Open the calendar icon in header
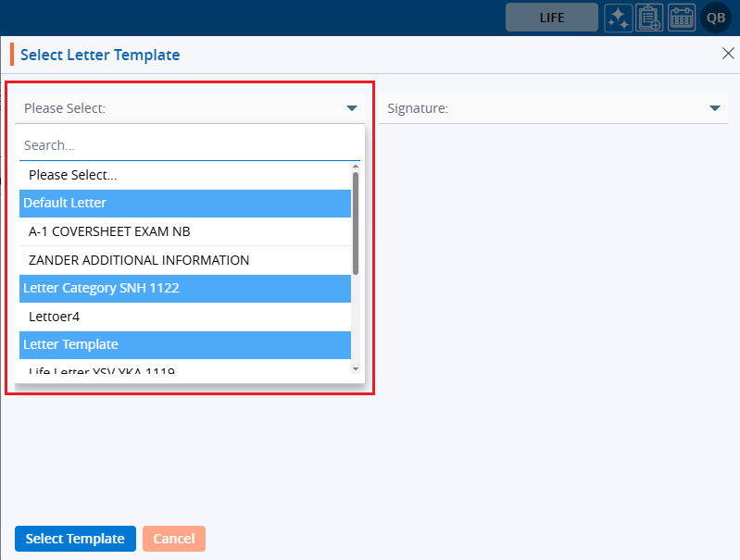The image size is (740, 560). (682, 18)
